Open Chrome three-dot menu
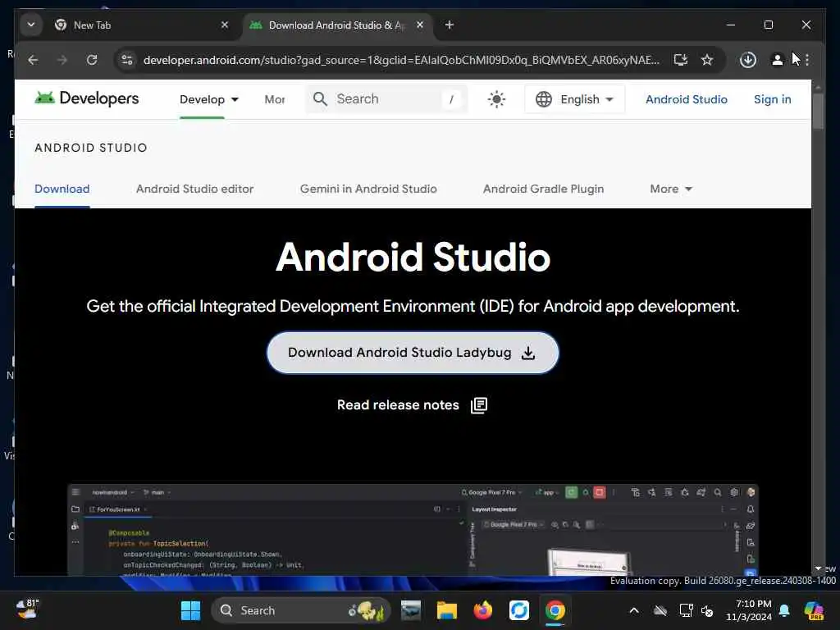The width and height of the screenshot is (840, 630). pyautogui.click(x=807, y=59)
